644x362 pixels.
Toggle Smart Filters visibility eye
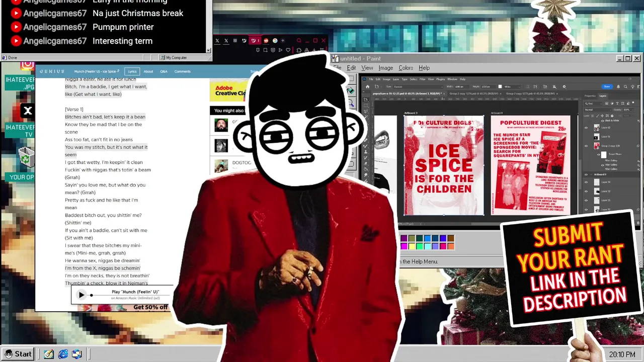pyautogui.click(x=599, y=154)
